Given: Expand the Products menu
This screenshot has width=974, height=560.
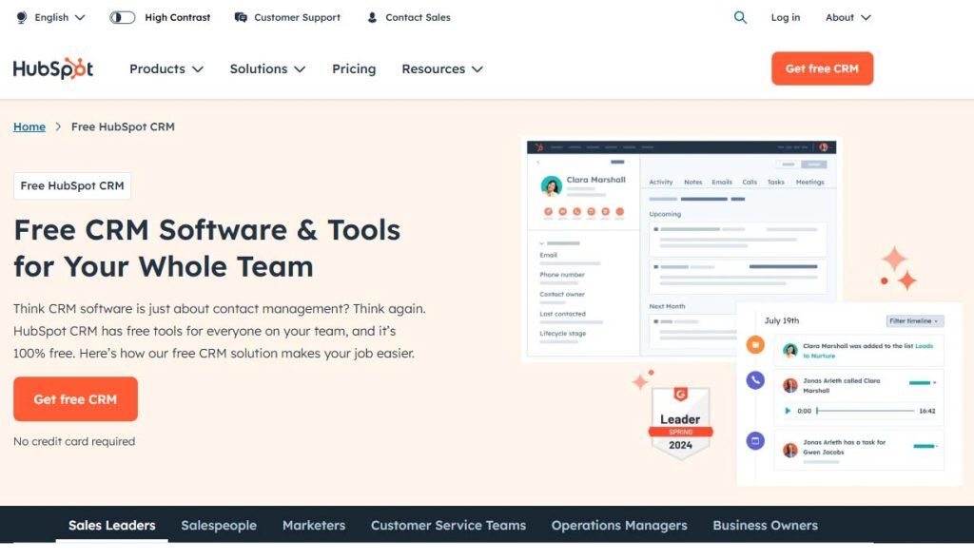Looking at the screenshot, I should click(166, 68).
